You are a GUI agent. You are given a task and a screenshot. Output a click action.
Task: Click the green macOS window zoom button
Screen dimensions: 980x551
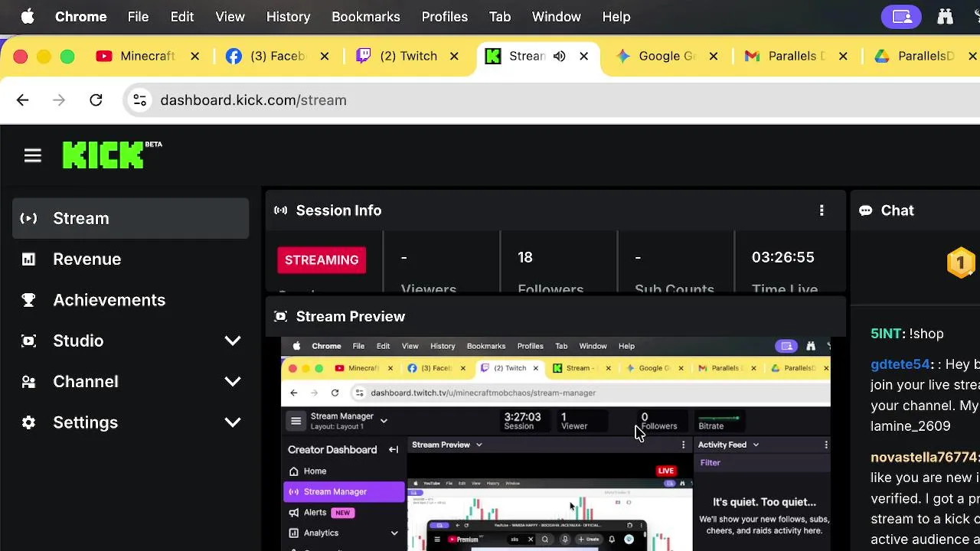click(67, 56)
